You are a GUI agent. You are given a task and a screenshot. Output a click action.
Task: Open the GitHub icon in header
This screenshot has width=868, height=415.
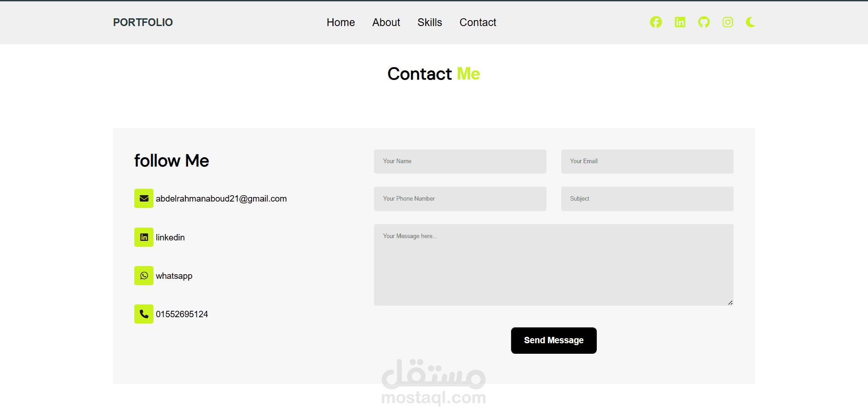coord(704,22)
